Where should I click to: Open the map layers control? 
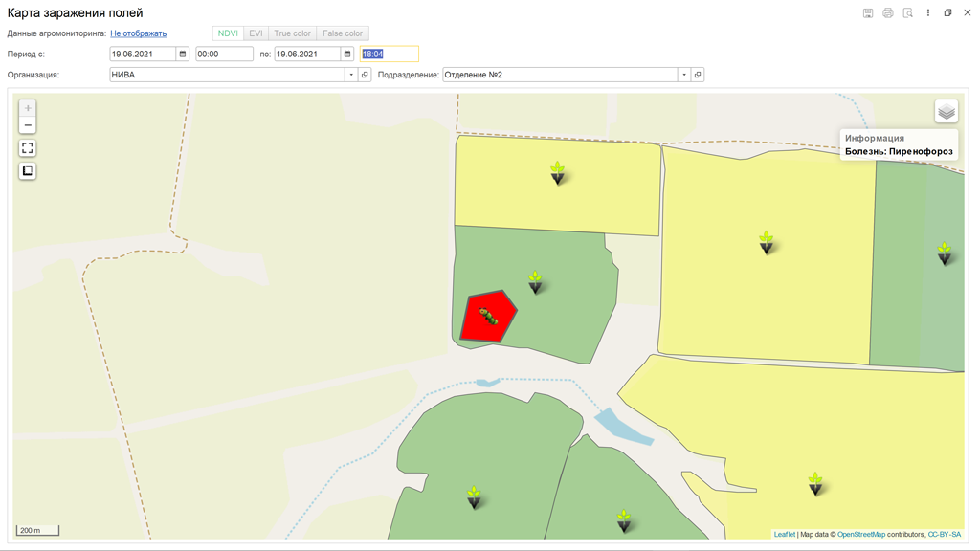click(x=946, y=112)
